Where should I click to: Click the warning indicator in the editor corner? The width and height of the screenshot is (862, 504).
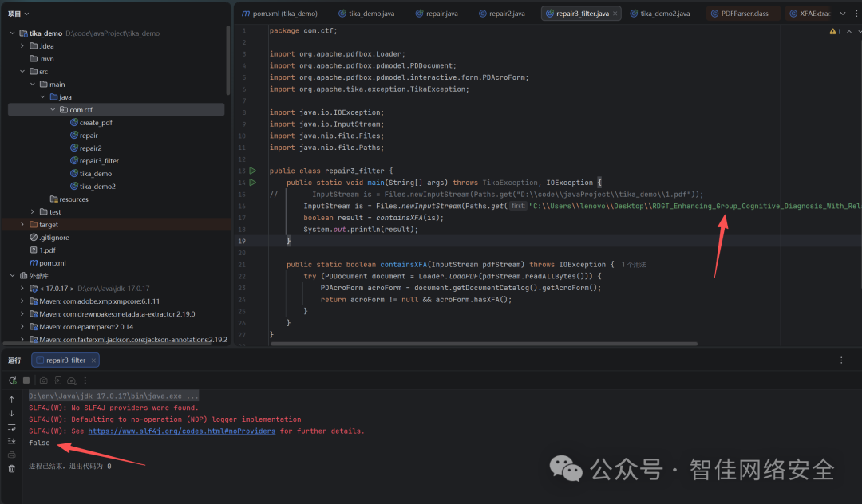point(834,32)
